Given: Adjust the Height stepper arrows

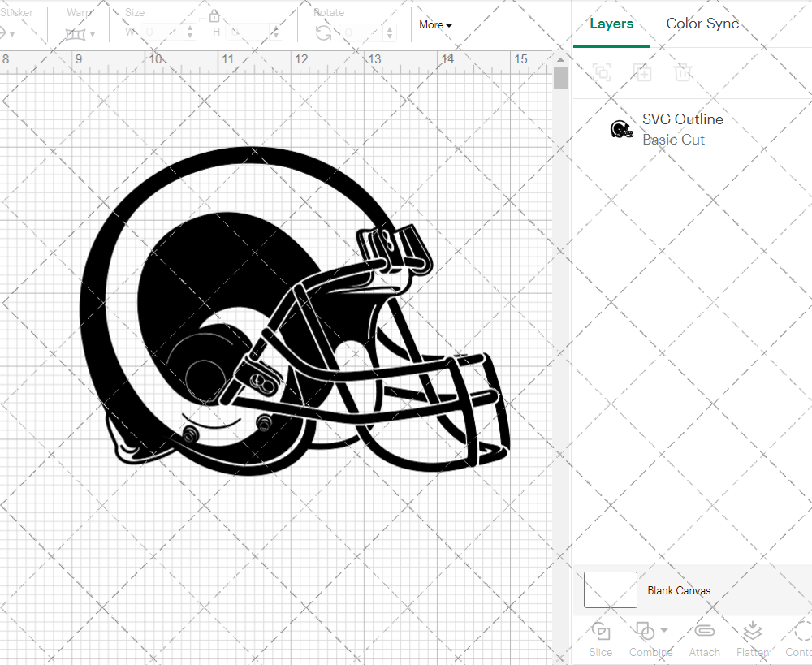Looking at the screenshot, I should coord(276,32).
